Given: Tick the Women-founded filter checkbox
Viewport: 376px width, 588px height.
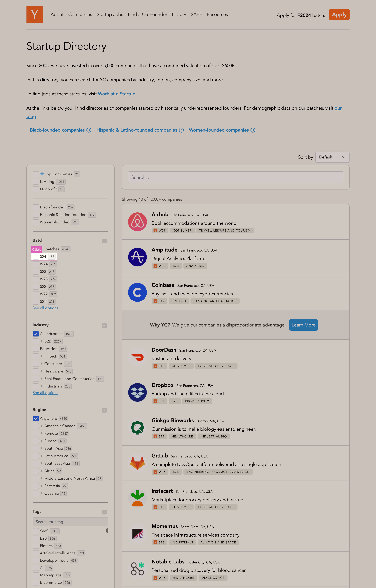Looking at the screenshot, I should (x=36, y=222).
